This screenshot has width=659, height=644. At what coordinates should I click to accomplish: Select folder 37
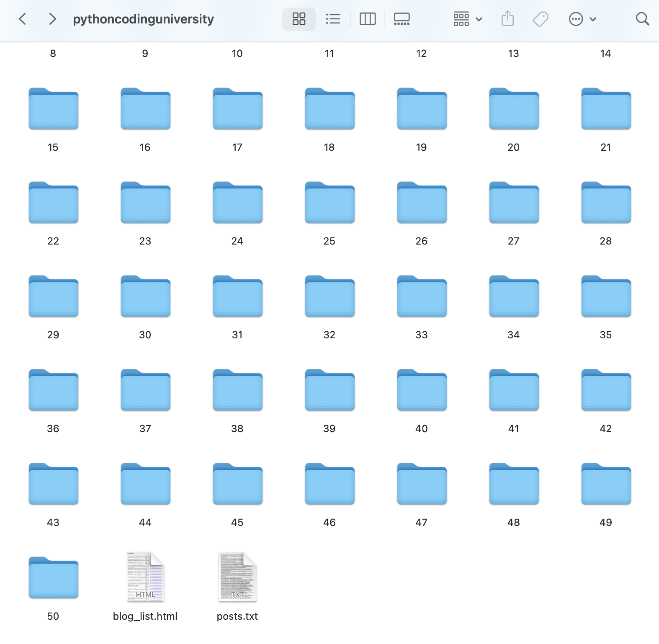(x=146, y=390)
